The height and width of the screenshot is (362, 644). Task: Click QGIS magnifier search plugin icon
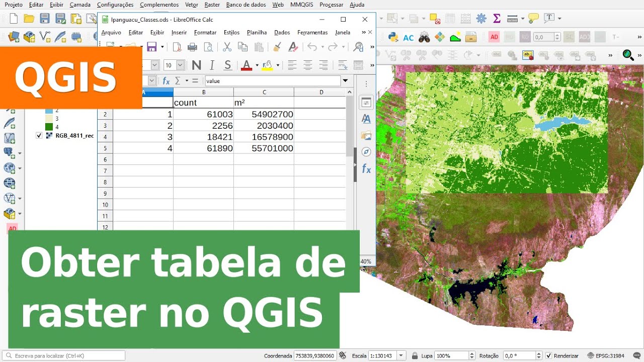(628, 55)
